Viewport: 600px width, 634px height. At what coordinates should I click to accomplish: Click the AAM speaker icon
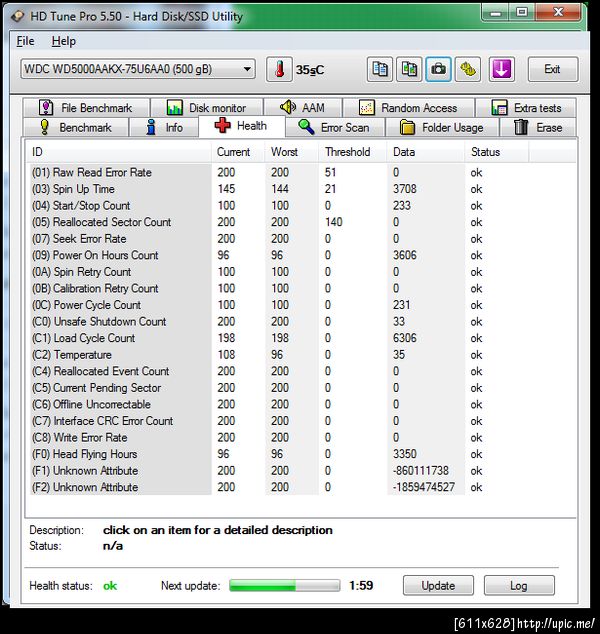pyautogui.click(x=288, y=107)
